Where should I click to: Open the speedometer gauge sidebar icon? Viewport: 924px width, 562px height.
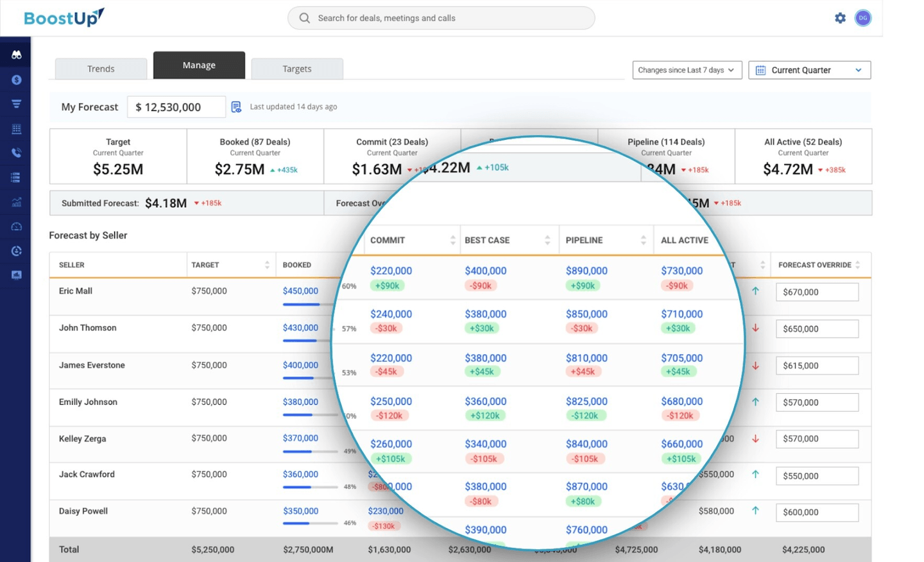[x=16, y=226]
